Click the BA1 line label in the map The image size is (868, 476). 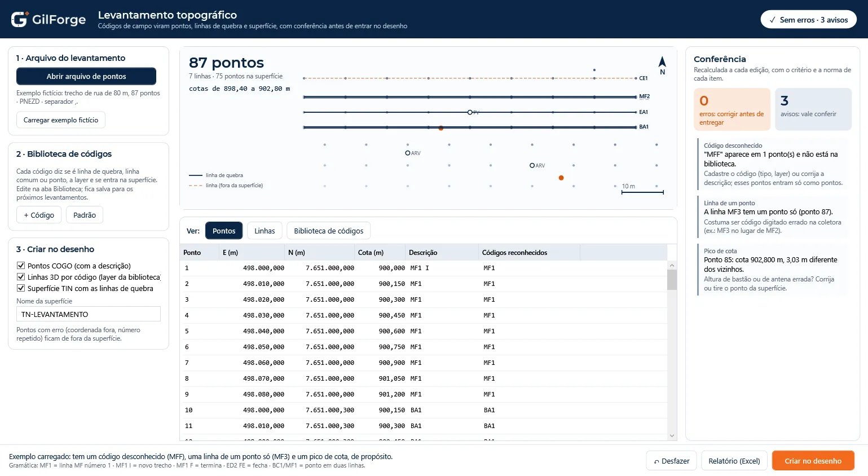[x=644, y=127]
